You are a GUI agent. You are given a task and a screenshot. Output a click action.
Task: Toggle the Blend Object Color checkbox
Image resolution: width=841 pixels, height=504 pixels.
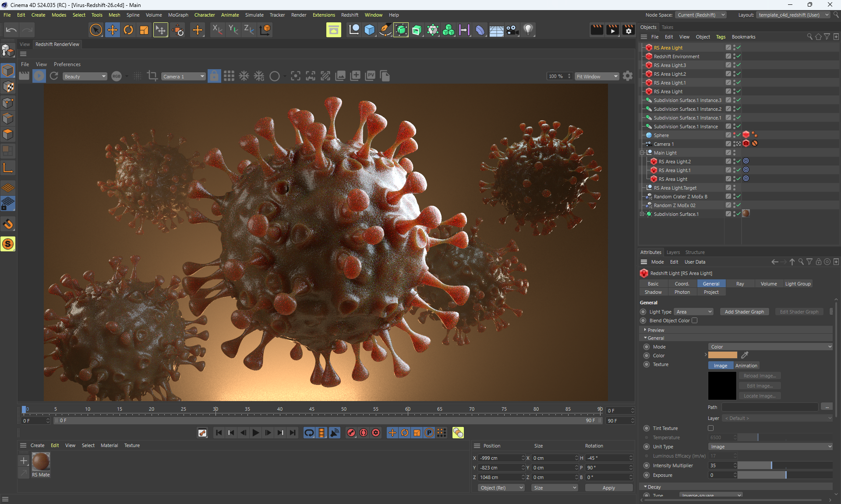[694, 321]
